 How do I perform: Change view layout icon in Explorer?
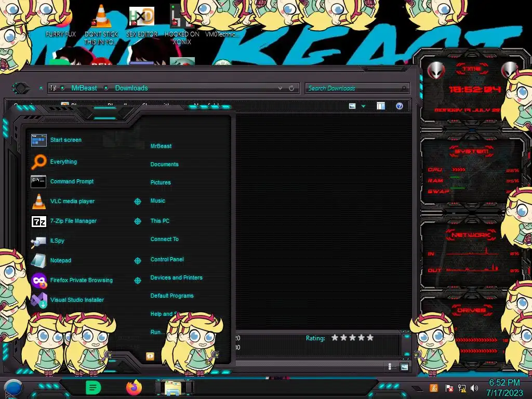[352, 106]
